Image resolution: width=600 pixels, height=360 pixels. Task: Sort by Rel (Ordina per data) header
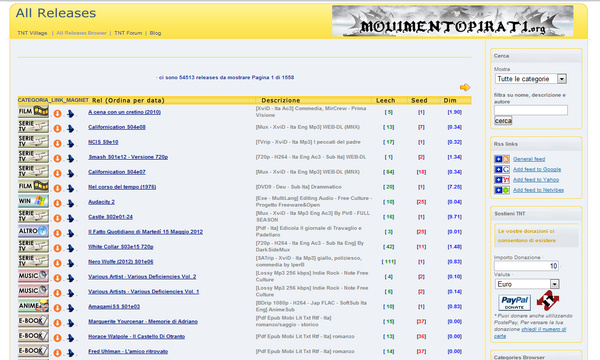pyautogui.click(x=128, y=100)
